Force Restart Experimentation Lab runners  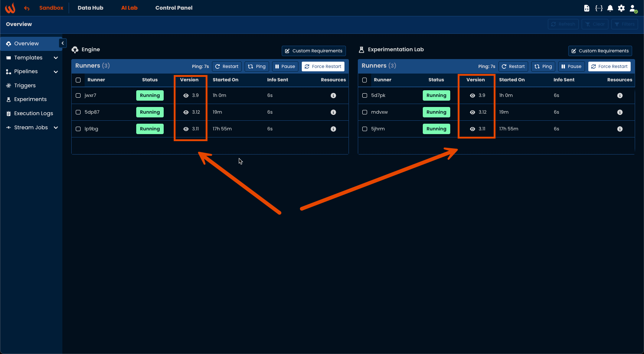609,66
